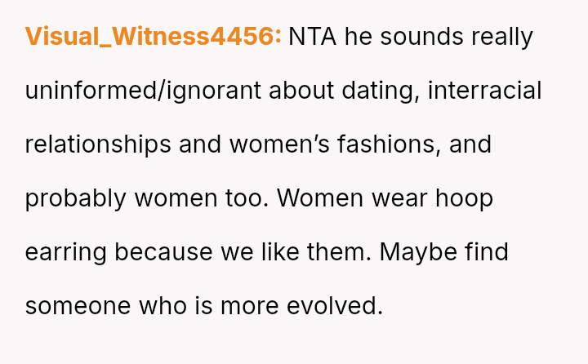Viewport: 588px width, 364px height.
Task: Click the phrase "uninformed/ignorant" in the comment
Action: 143,91
